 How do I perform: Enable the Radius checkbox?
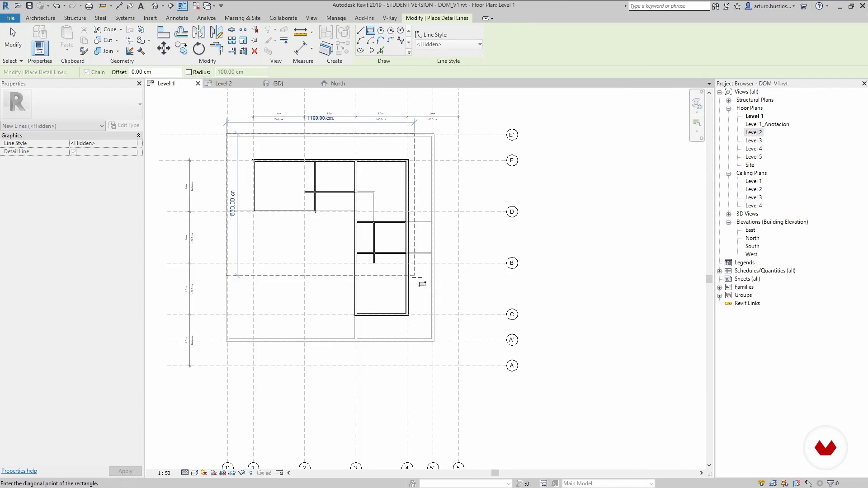[x=189, y=72]
